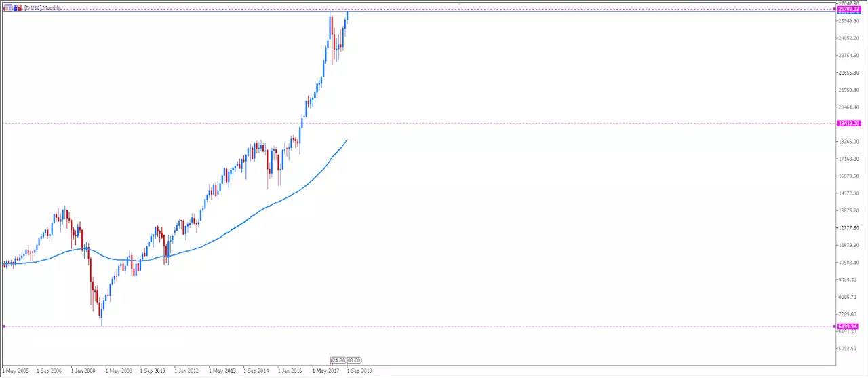Viewport: 868px width, 378px height.
Task: Click the first chart icon beside DJI30 title
Action: point(7,7)
